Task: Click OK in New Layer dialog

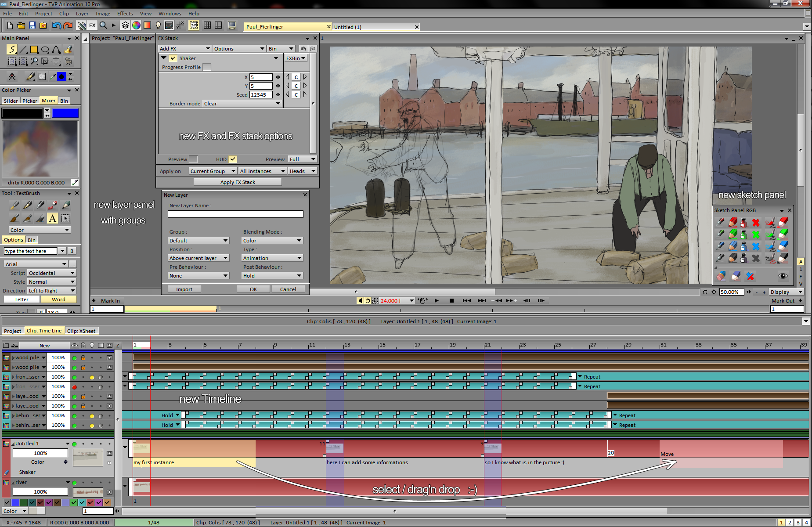Action: (253, 289)
